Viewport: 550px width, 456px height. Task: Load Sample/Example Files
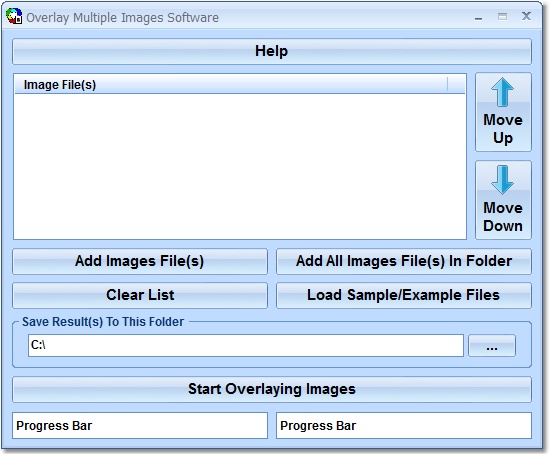404,295
